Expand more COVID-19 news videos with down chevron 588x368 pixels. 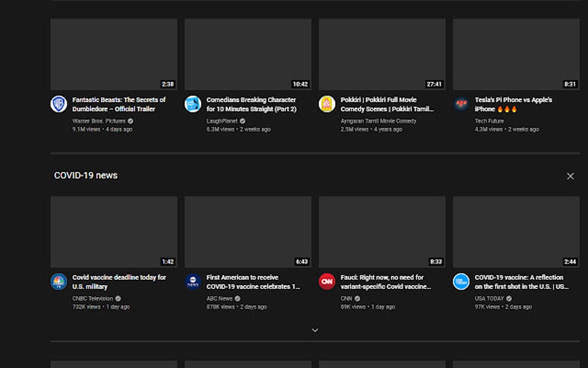click(x=315, y=329)
